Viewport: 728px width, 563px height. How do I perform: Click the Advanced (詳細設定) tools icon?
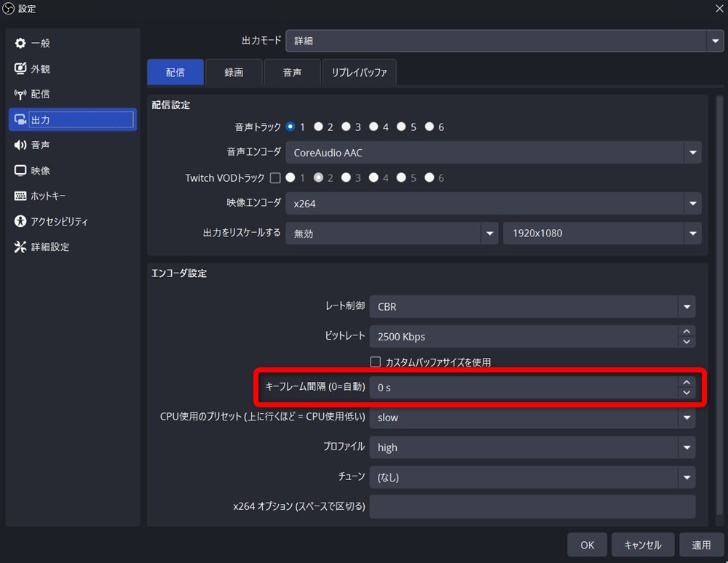[x=20, y=247]
